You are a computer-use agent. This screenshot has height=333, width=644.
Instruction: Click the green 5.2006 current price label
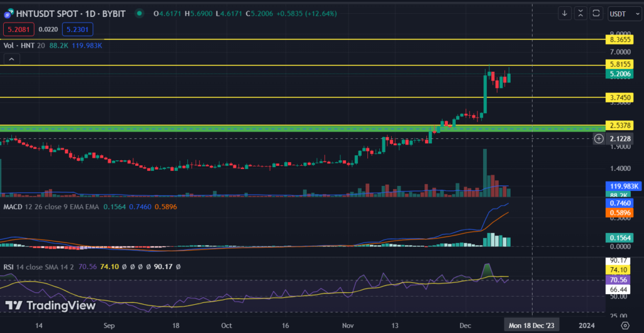[x=620, y=74]
